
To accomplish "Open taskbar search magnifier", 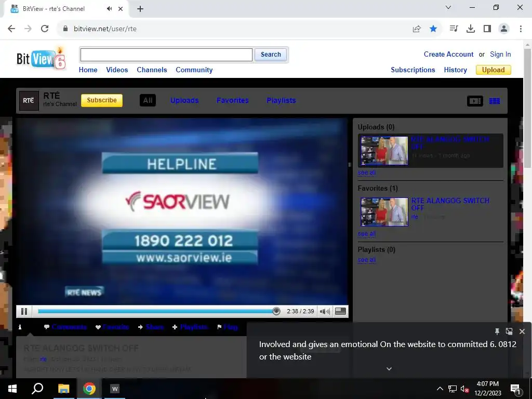I will 37,389.
